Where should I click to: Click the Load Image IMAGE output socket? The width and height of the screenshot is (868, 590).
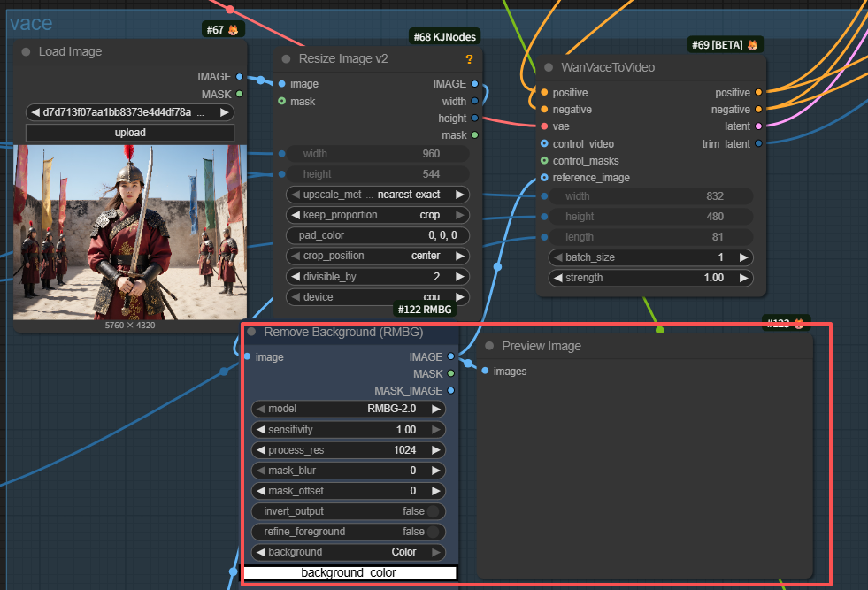pos(239,76)
